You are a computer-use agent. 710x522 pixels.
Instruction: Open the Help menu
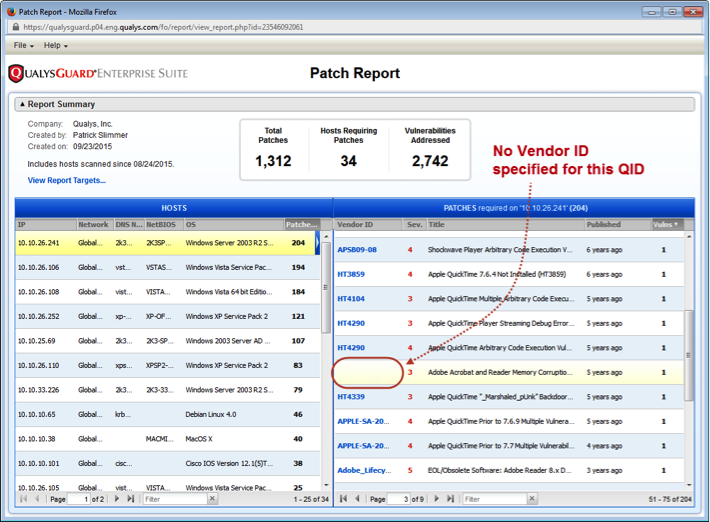(56, 45)
